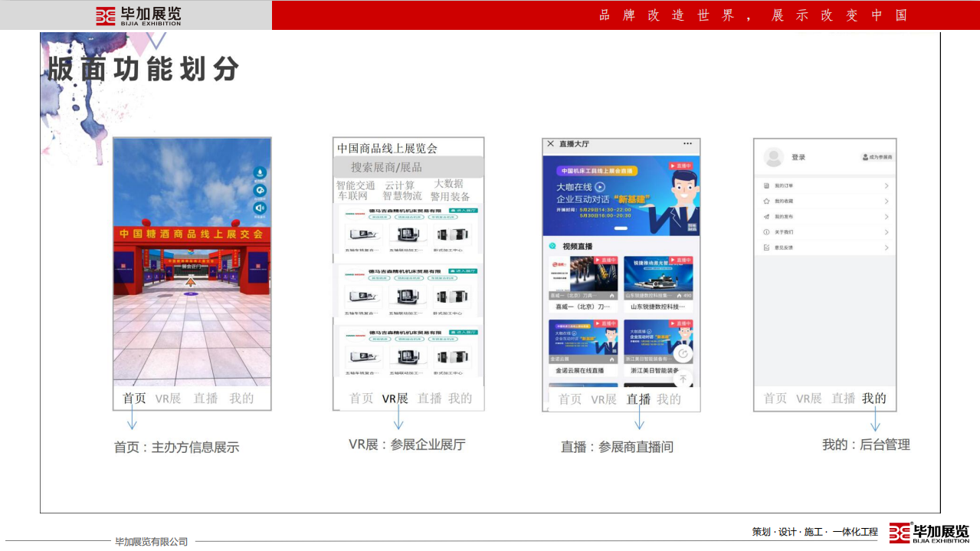Image resolution: width=980 pixels, height=551 pixels.
Task: Click the cloud icon in VR scene
Action: click(260, 190)
